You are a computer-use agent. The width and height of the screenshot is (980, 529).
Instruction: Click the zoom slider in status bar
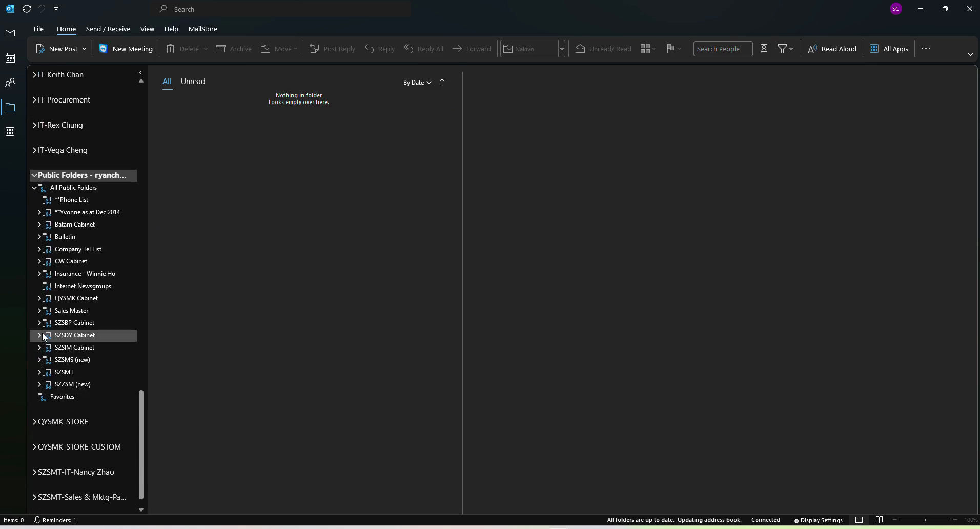(925, 520)
